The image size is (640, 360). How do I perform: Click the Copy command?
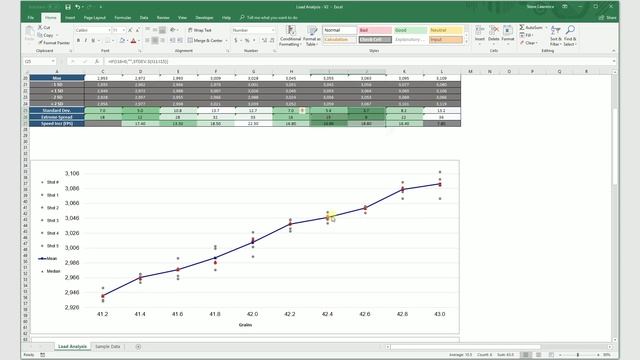(x=46, y=35)
